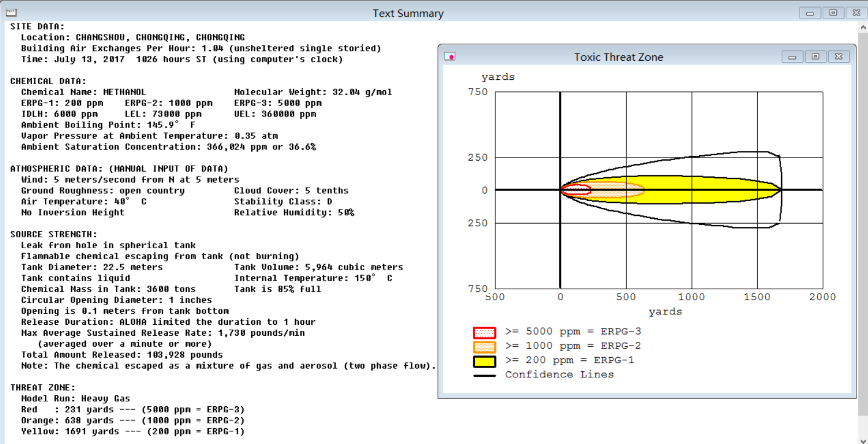The height and width of the screenshot is (444, 868).
Task: Close the Text Summary window
Action: (857, 13)
